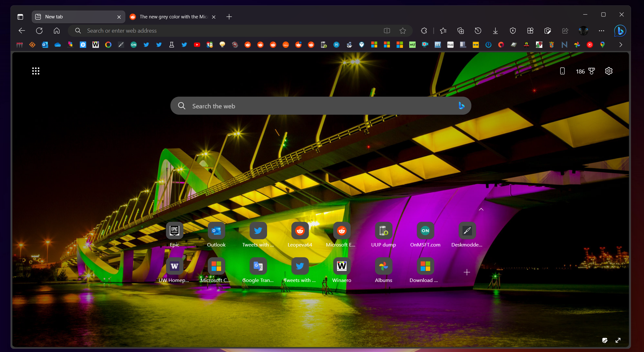Open the Microsoft Rewards trophy icon
This screenshot has height=352, width=644.
click(x=591, y=71)
